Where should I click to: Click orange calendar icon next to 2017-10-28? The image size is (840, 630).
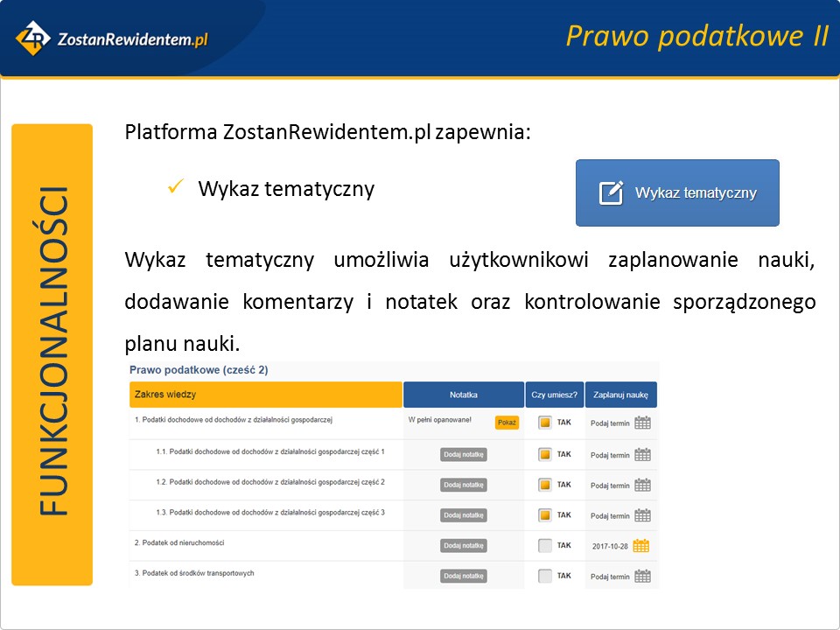pos(641,546)
